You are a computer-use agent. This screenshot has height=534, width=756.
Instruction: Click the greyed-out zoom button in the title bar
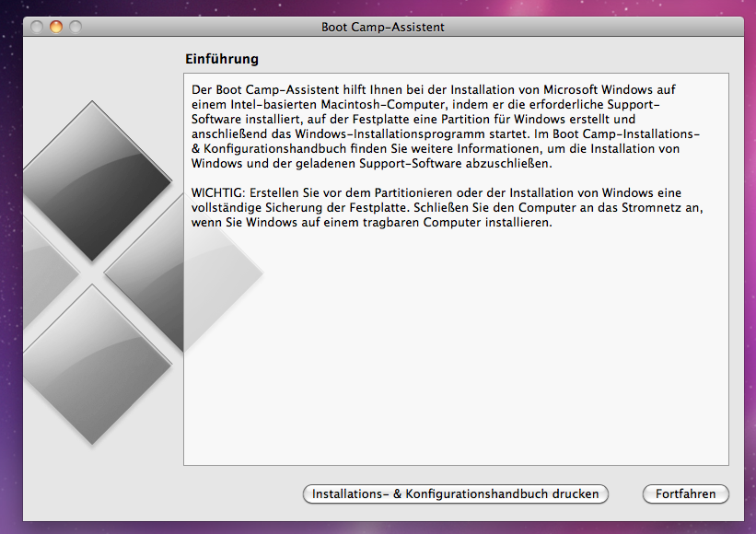pos(76,27)
